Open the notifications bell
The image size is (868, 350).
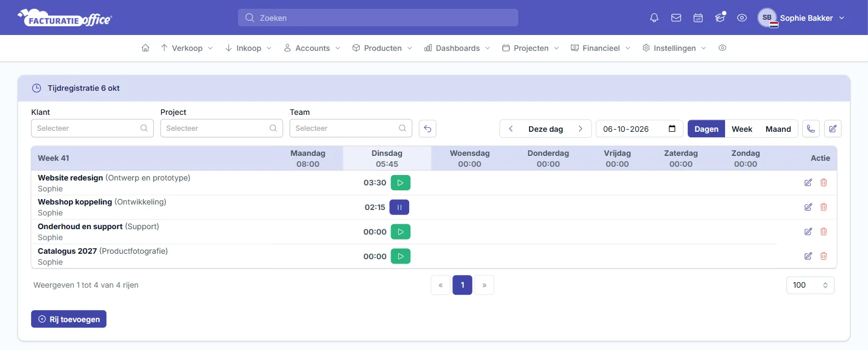(654, 18)
